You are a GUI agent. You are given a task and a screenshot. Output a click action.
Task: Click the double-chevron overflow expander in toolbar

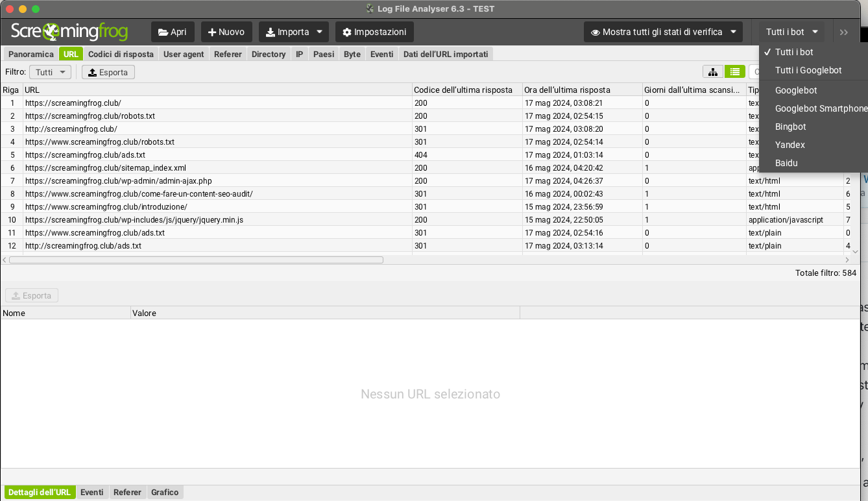(x=843, y=31)
